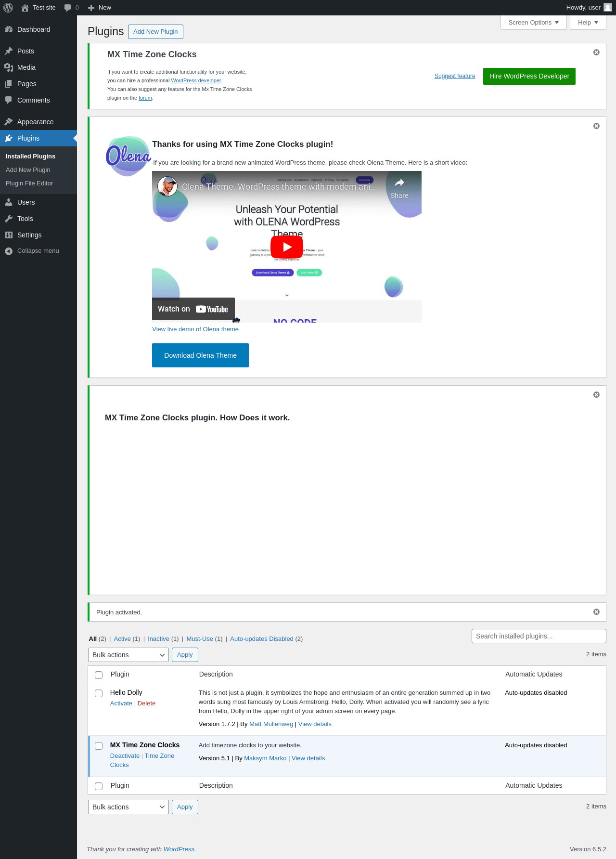Click Add New Plugin button beside title
This screenshot has height=859, width=616.
(x=155, y=32)
